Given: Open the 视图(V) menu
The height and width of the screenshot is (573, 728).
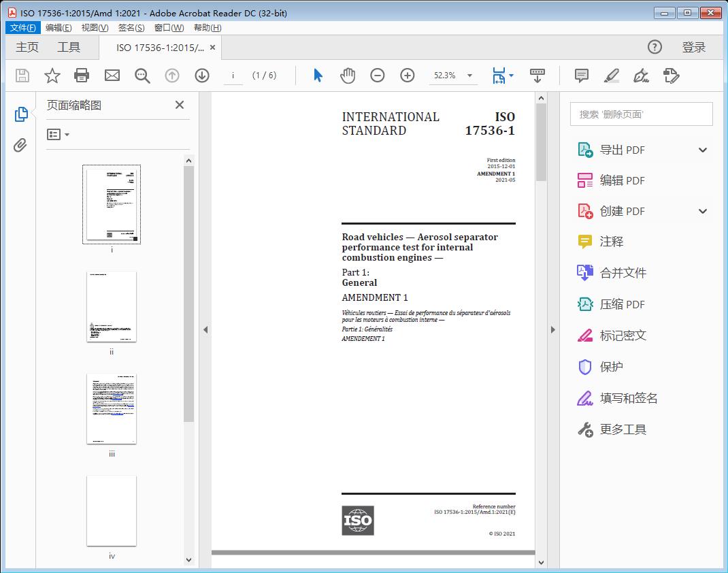Looking at the screenshot, I should (95, 28).
